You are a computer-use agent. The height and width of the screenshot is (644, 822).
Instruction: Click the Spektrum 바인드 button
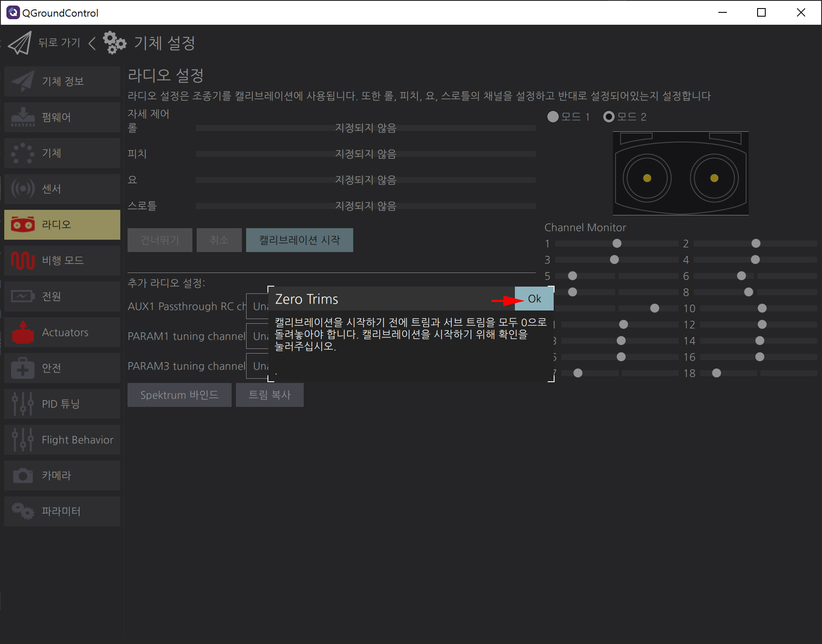click(x=179, y=395)
